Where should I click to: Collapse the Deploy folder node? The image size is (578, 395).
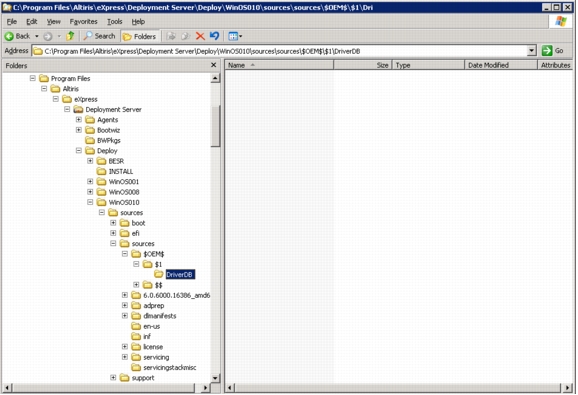point(79,150)
